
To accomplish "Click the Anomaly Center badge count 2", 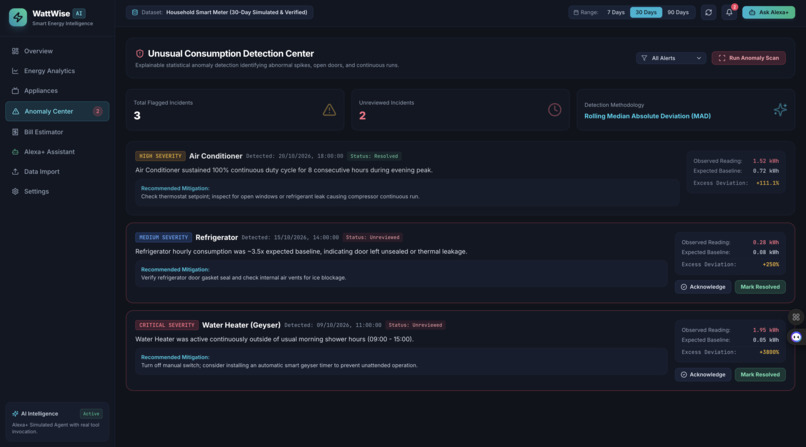I will click(x=97, y=111).
